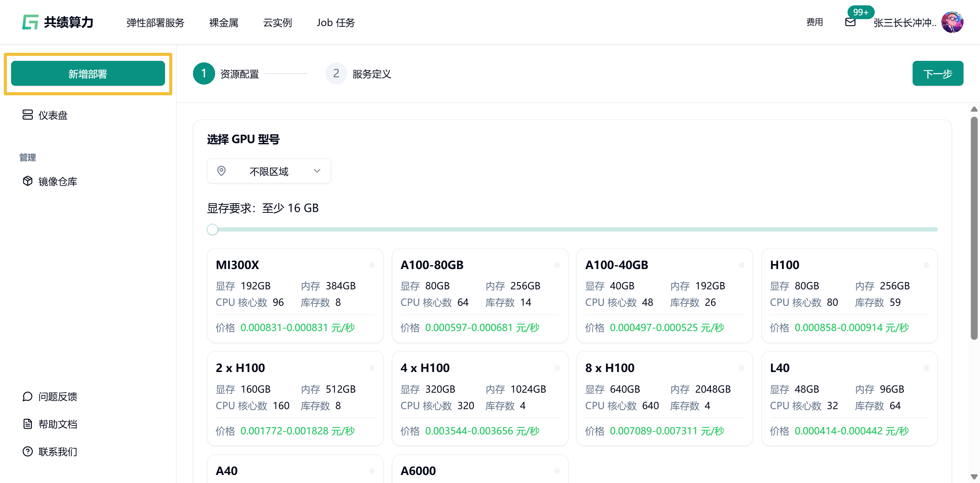The image size is (980, 483).
Task: Click the 新增部署 button
Action: [88, 73]
